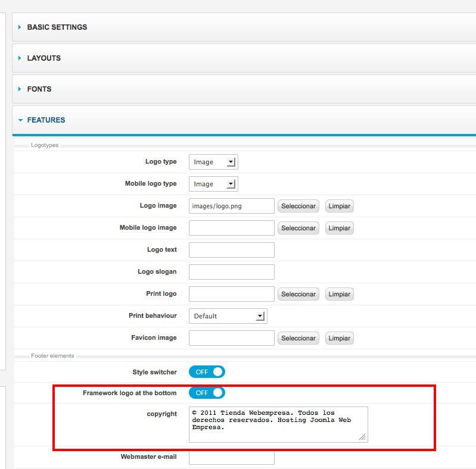Click Limpiar next to Logo image
Image resolution: width=476 pixels, height=469 pixels.
(340, 206)
